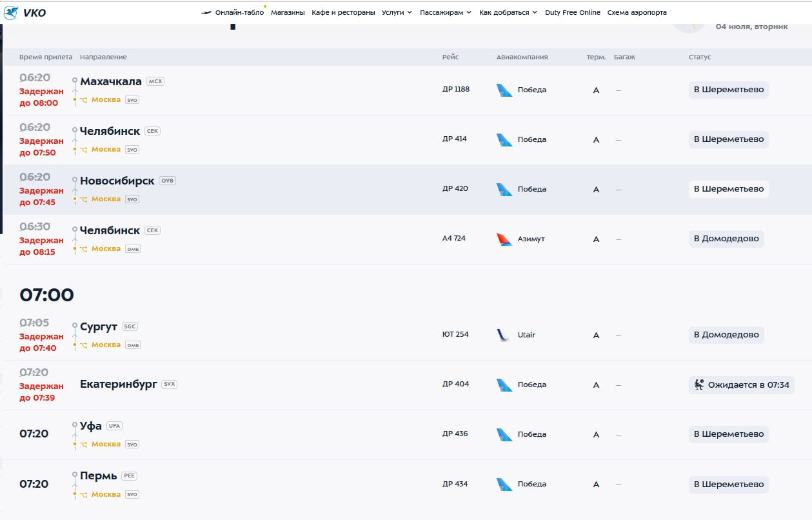Click the baggage icon in Ожидается в 07:34 status
This screenshot has width=812, height=520.
(x=699, y=385)
